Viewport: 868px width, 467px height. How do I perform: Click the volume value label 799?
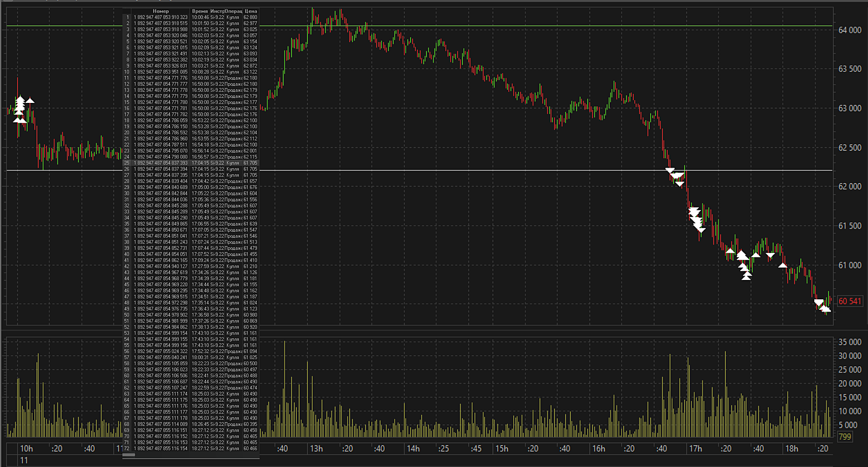845,437
